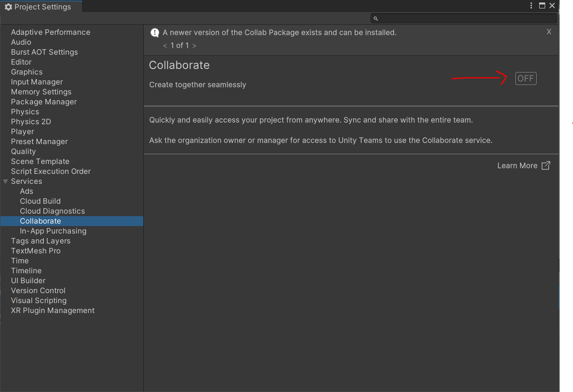Click the settings search field
Viewport: 573px width, 392px height.
pyautogui.click(x=464, y=18)
